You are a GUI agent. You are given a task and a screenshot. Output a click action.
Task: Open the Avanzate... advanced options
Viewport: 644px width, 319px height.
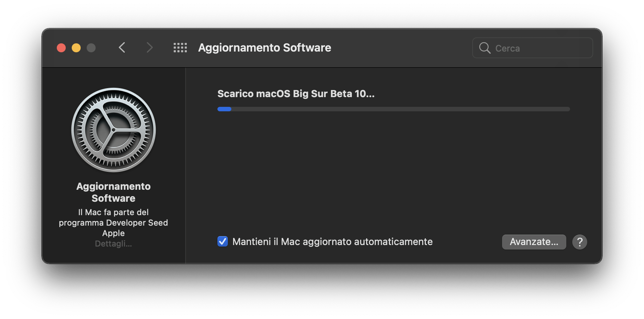[x=534, y=242]
